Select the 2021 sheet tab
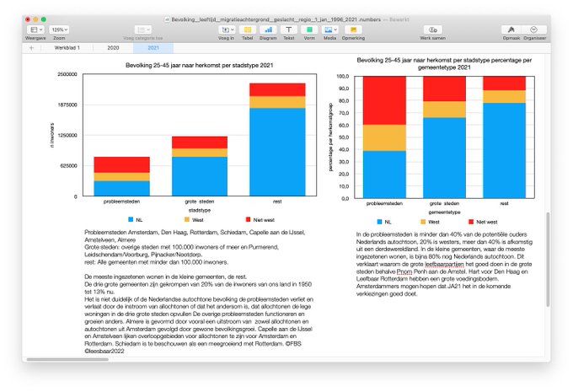This screenshot has height=392, width=573. pos(153,48)
